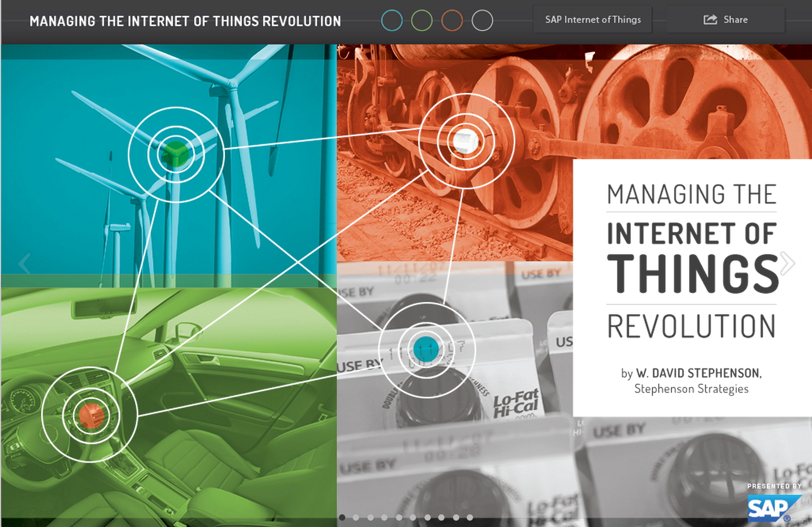Pick the fifth page indicator dot
The image size is (812, 527).
pos(399,517)
